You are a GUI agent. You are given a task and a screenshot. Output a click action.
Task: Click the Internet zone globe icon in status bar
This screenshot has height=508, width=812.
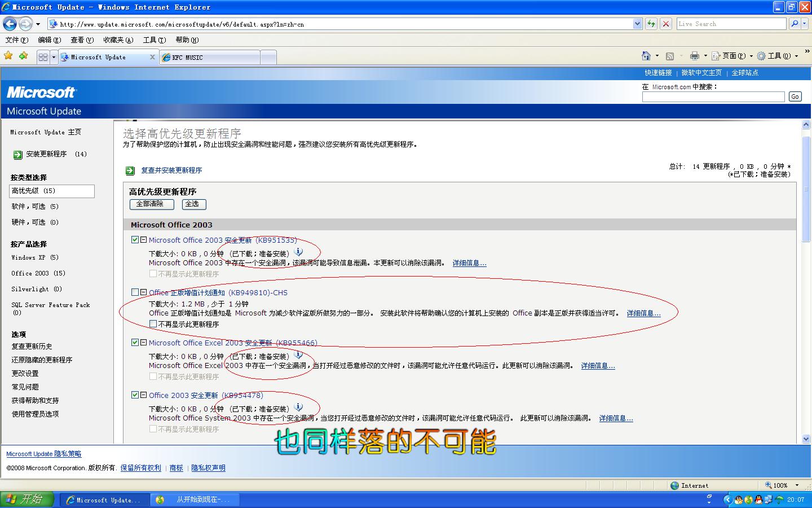675,485
